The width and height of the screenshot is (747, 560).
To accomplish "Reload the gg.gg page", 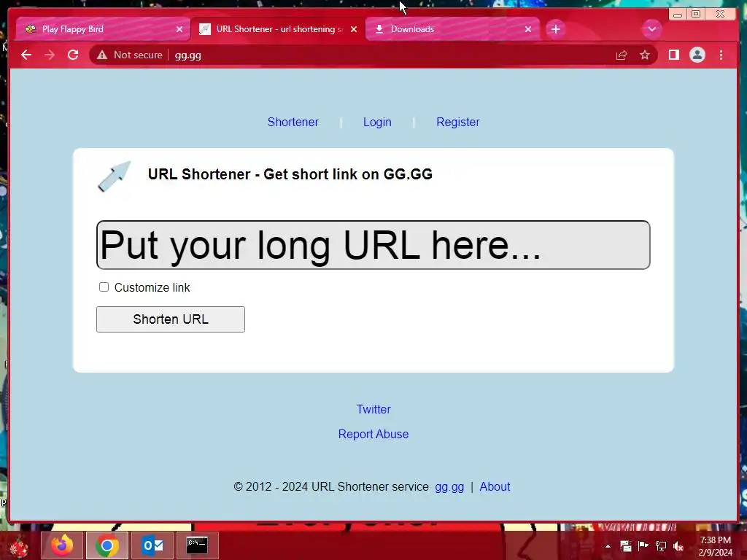I will click(x=73, y=55).
